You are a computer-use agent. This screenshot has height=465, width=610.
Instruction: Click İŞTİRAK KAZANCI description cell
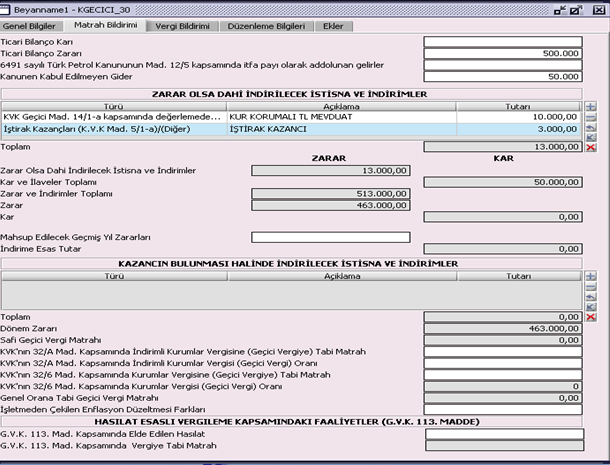pyautogui.click(x=341, y=129)
